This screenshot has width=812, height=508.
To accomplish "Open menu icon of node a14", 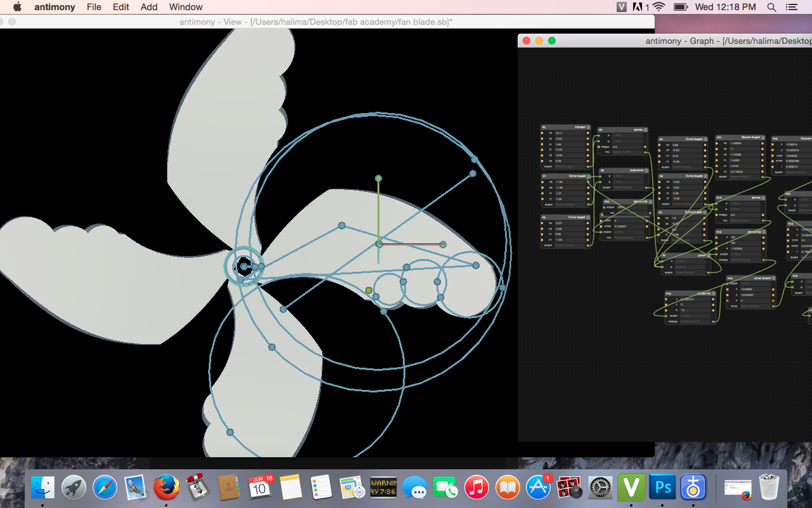I will coord(714,293).
